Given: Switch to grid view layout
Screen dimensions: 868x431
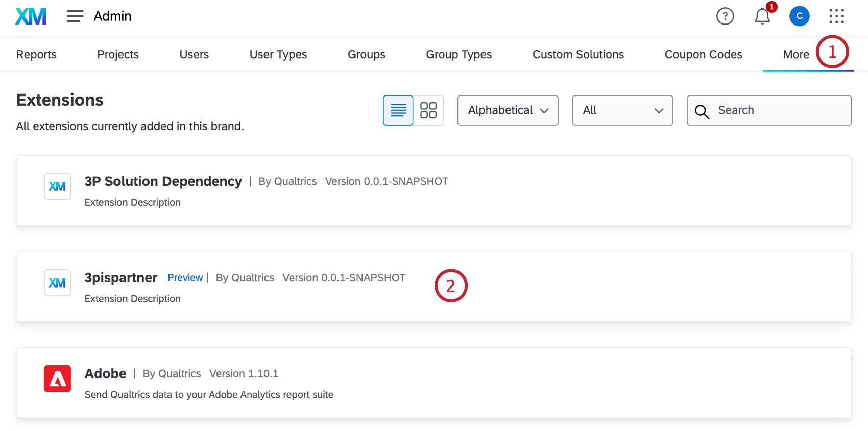Looking at the screenshot, I should click(428, 110).
